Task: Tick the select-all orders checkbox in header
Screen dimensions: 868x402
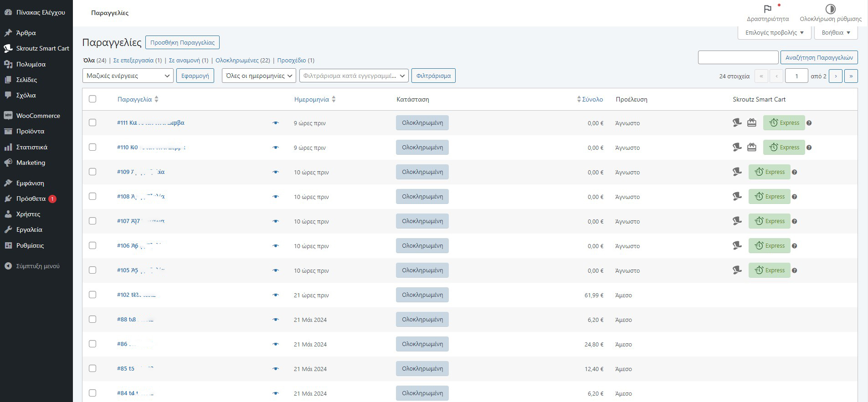Action: coord(92,99)
